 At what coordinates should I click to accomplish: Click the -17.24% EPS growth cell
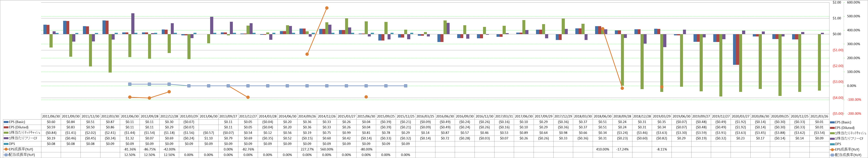(x=622, y=149)
